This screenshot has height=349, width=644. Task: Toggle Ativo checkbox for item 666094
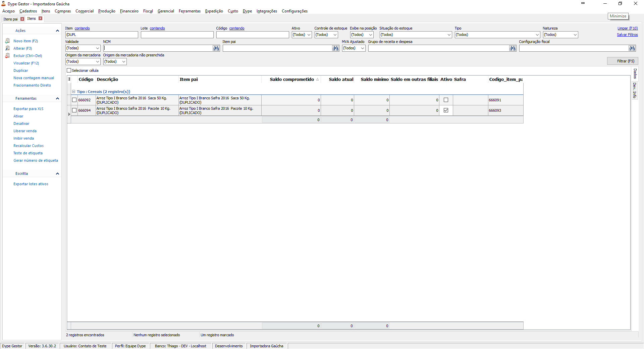pos(446,110)
